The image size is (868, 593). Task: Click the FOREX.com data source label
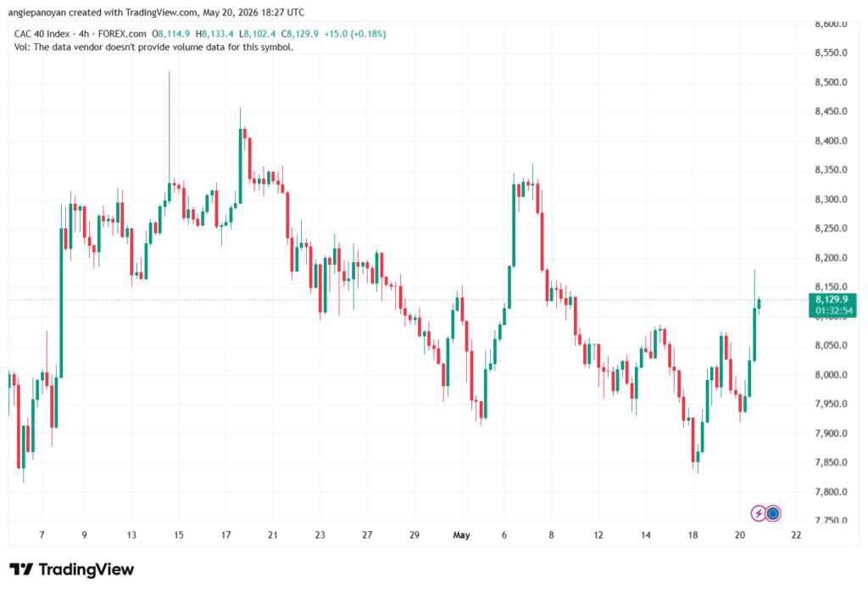click(122, 34)
